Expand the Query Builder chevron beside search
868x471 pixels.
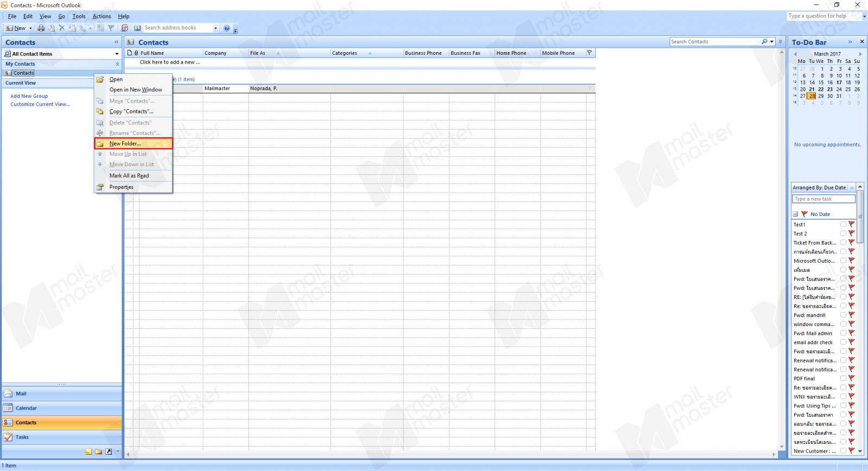tap(781, 42)
